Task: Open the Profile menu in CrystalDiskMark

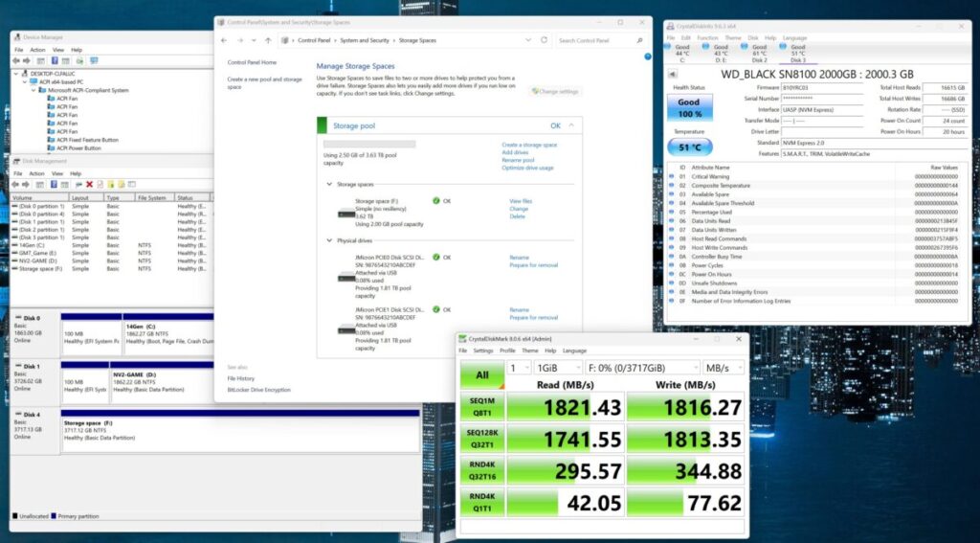Action: (507, 351)
